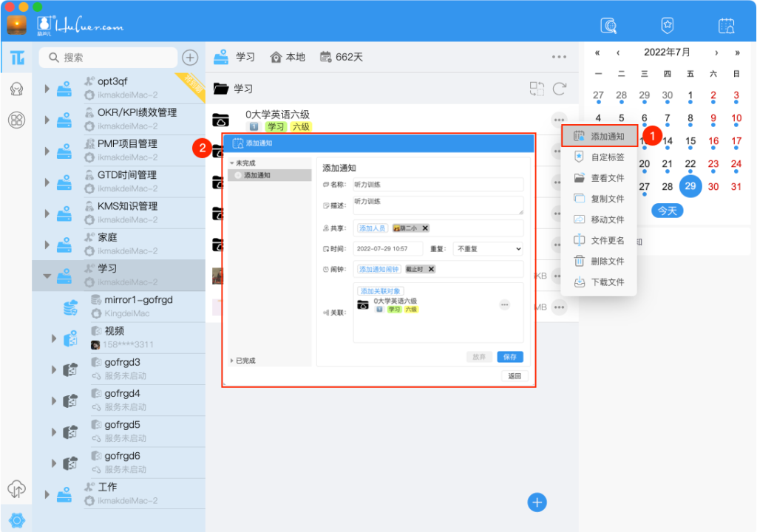Open the header three-dots menu
Screen dimensions: 757x532
pyautogui.click(x=559, y=57)
